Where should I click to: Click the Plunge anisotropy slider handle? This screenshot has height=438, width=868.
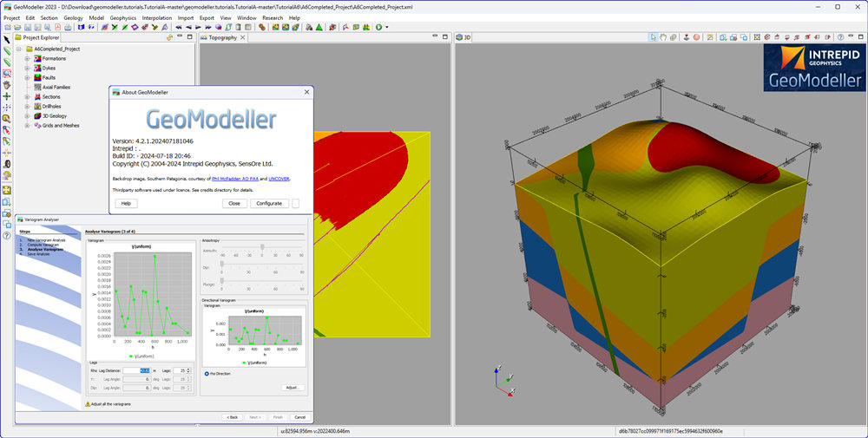coord(222,280)
